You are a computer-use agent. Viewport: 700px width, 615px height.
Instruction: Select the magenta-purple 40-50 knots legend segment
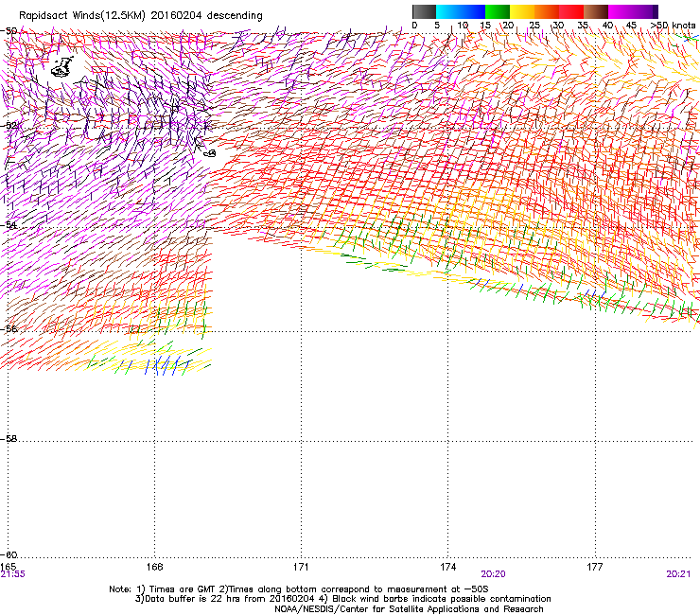(x=633, y=11)
